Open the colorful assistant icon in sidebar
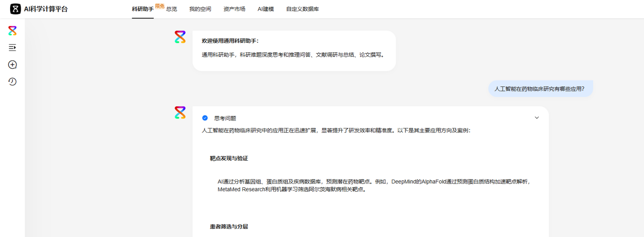 13,31
